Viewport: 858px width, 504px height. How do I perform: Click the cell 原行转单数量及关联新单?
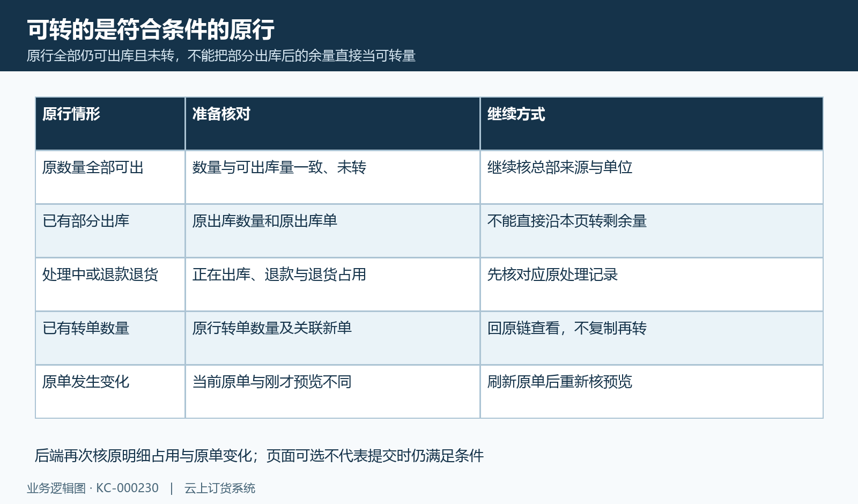tap(332, 338)
